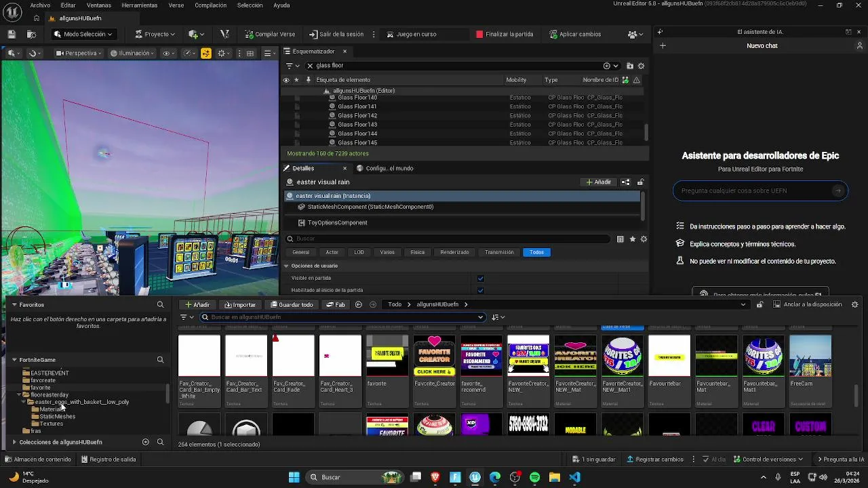Open the Fab button
The image size is (868, 488).
click(x=336, y=304)
